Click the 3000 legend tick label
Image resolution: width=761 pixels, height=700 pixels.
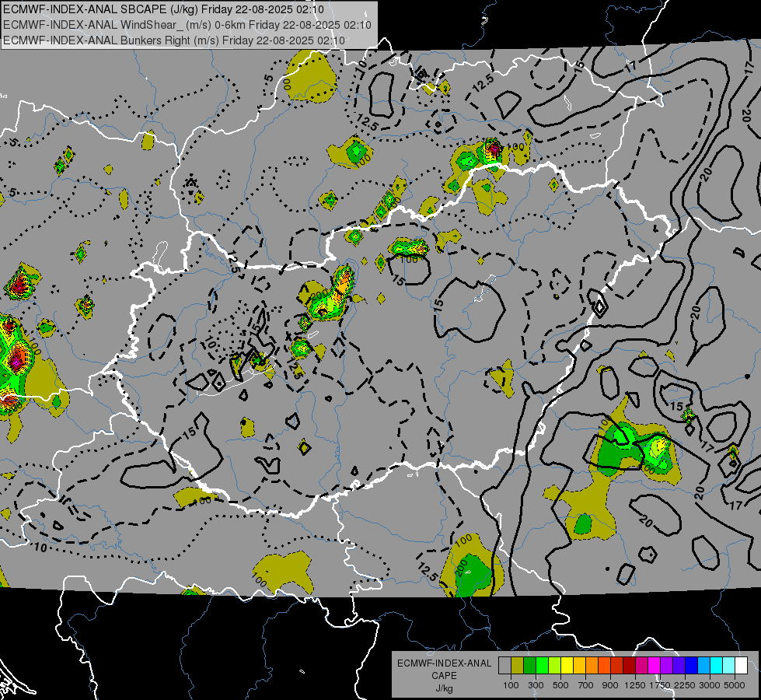710,685
